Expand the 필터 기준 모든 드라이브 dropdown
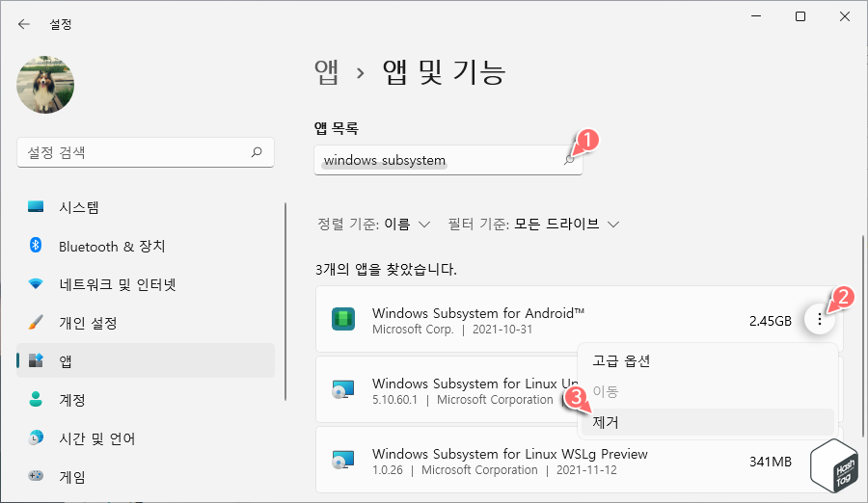The height and width of the screenshot is (503, 868). click(533, 225)
